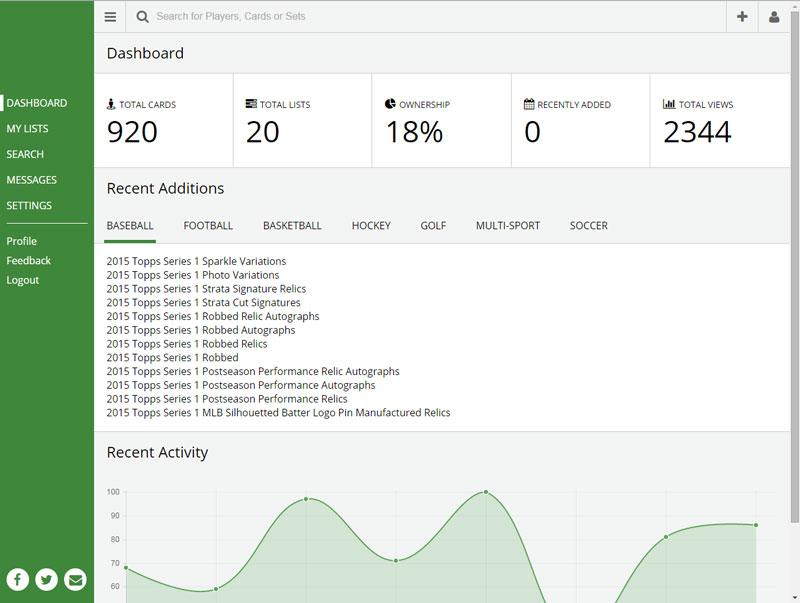Click the last chart data point

pyautogui.click(x=756, y=525)
